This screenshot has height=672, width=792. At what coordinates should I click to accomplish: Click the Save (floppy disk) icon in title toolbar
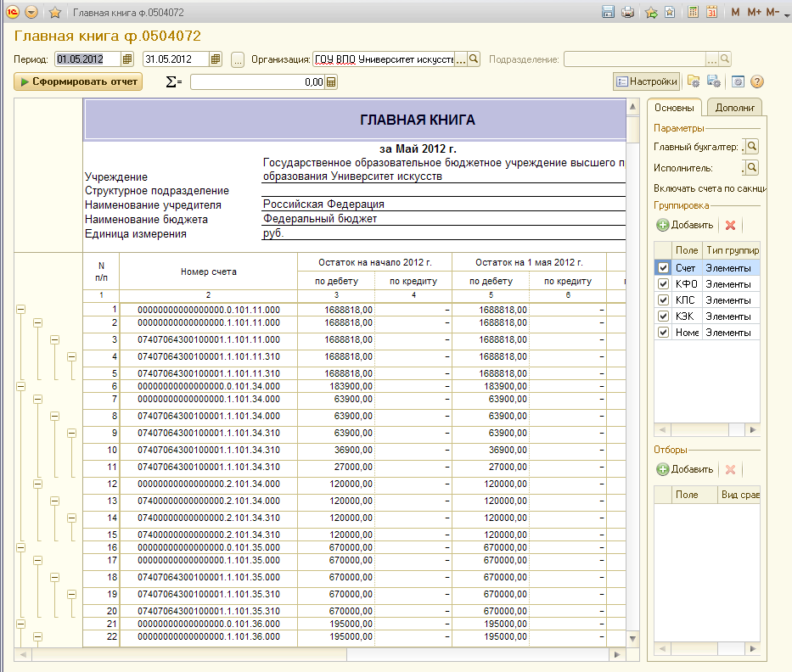(608, 12)
